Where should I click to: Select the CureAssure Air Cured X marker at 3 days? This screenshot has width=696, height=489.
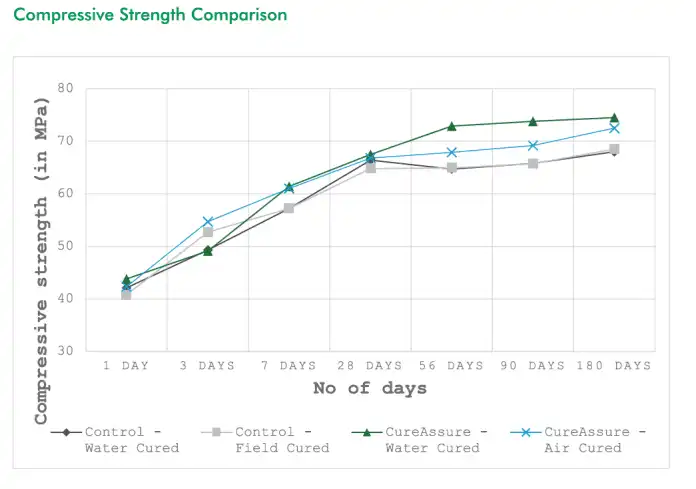208,222
